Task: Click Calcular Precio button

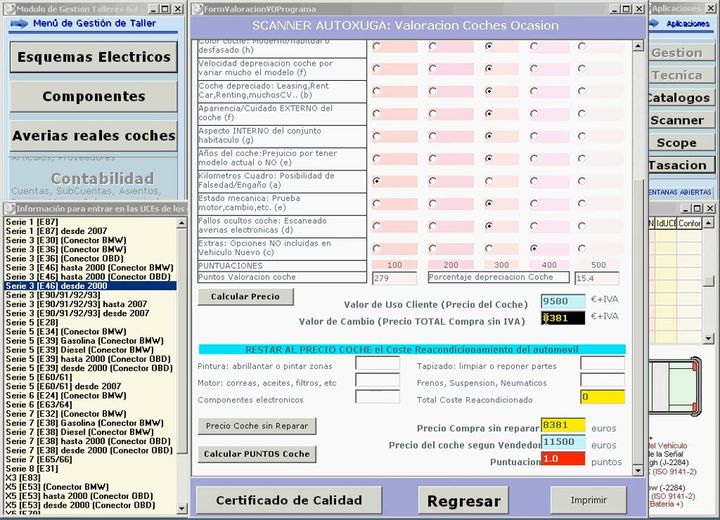Action: [x=245, y=297]
